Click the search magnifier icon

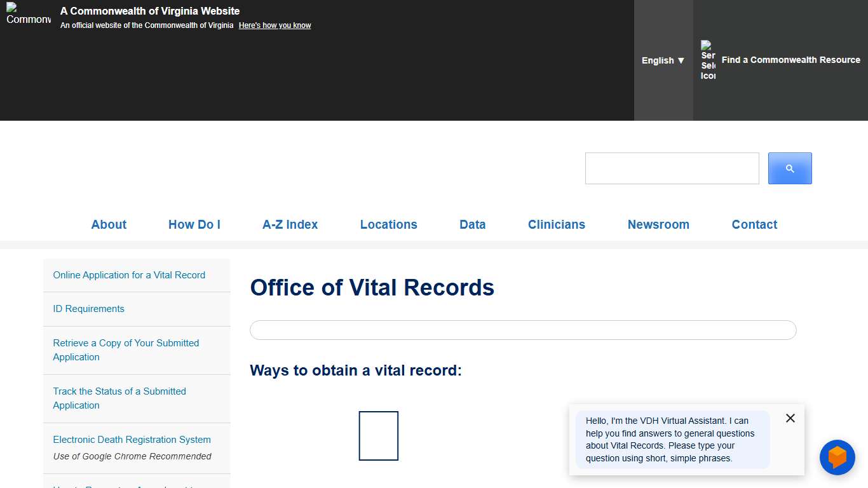click(x=790, y=168)
